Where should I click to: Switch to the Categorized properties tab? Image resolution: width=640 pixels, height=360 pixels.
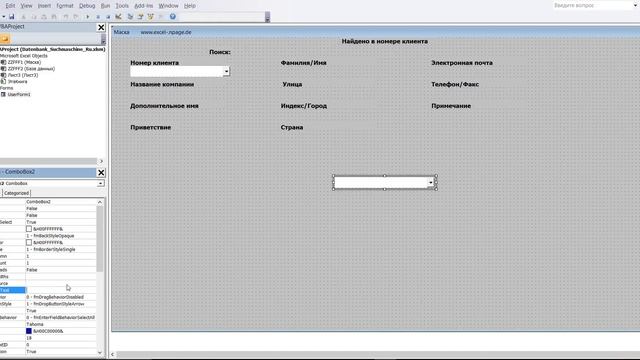(16, 193)
